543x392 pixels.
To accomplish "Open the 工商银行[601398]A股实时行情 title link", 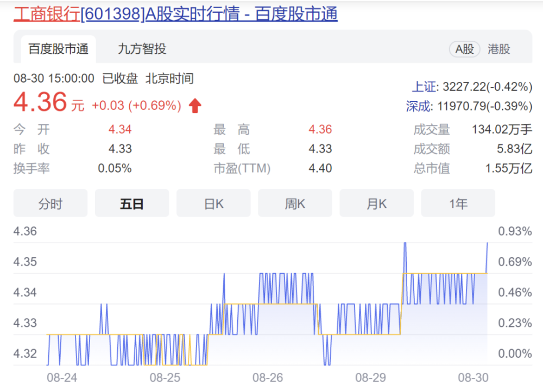I will click(175, 14).
